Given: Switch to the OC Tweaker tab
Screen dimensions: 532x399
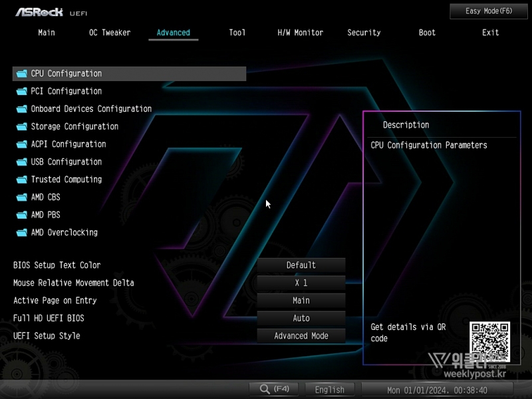Looking at the screenshot, I should [x=110, y=33].
